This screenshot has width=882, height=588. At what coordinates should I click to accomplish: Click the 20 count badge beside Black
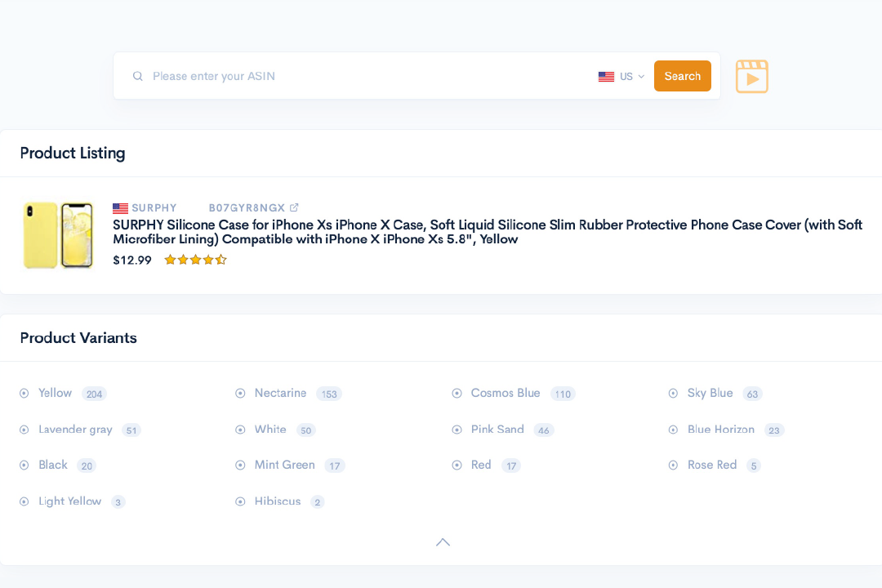tap(87, 465)
